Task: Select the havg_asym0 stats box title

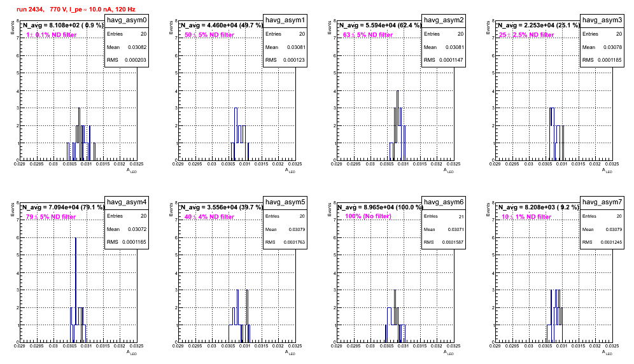Action: click(127, 20)
